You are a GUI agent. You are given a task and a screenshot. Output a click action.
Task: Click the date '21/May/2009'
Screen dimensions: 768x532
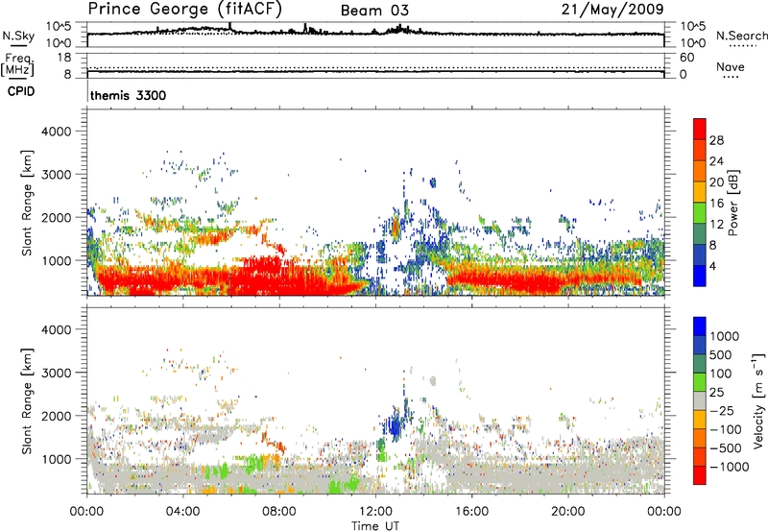(x=612, y=10)
